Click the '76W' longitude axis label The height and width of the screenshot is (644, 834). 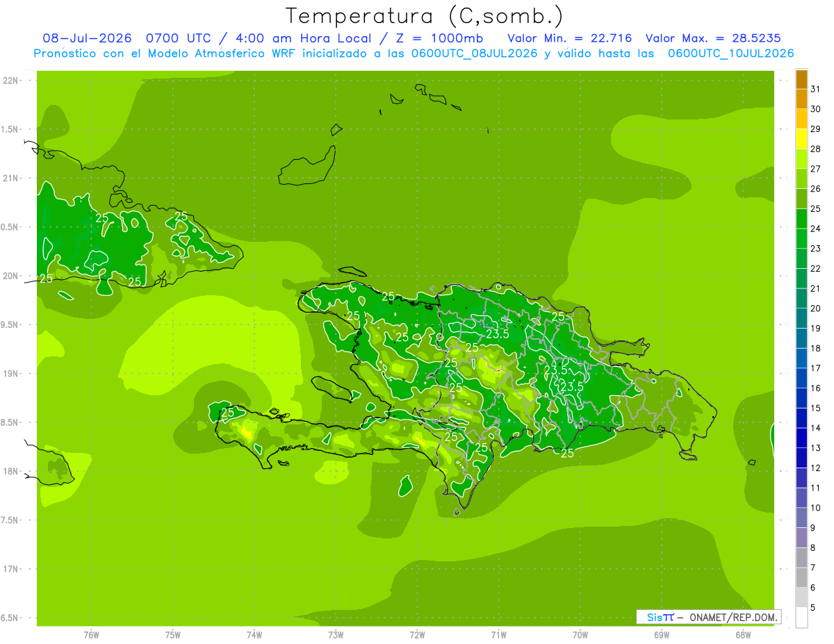tap(91, 635)
